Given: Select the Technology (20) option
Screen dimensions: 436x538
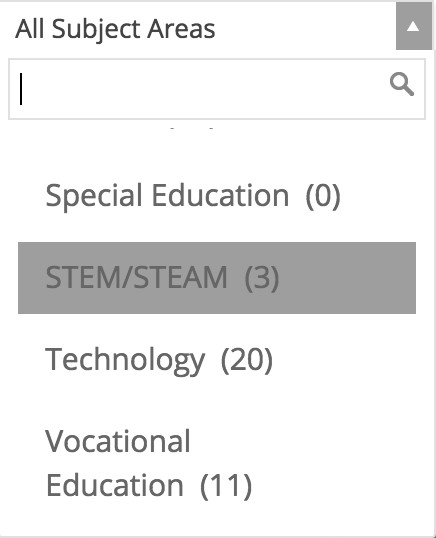Looking at the screenshot, I should (217, 360).
